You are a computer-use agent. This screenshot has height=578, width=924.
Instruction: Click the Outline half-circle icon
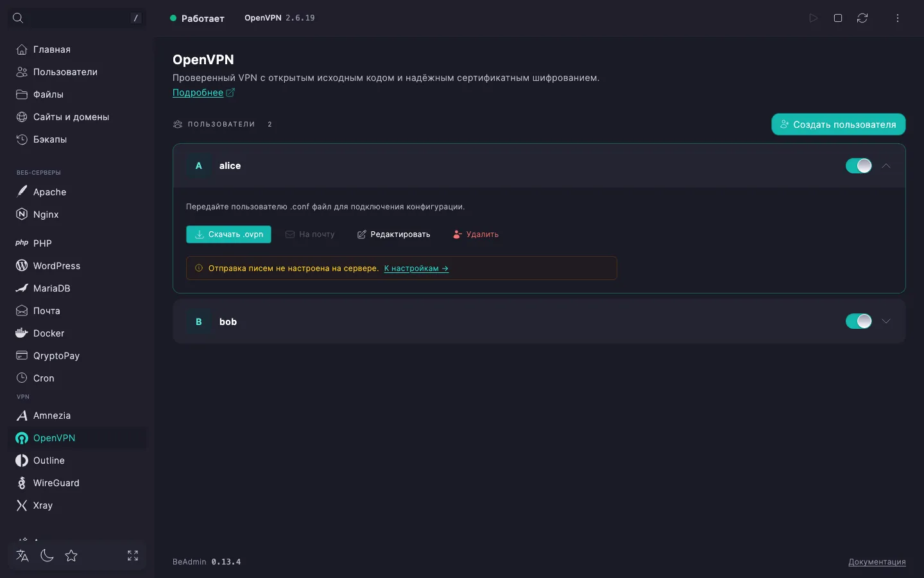[x=22, y=460]
